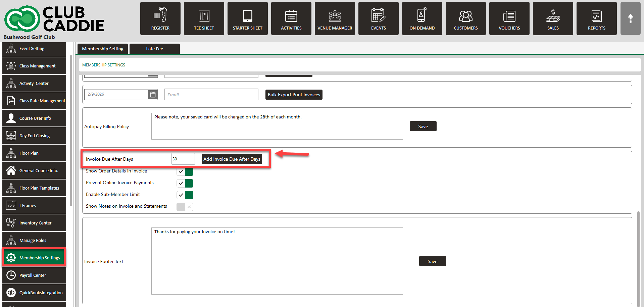Open the calendar picker for date 2/9/2026
Viewport: 644px width, 307px height.
click(x=153, y=95)
